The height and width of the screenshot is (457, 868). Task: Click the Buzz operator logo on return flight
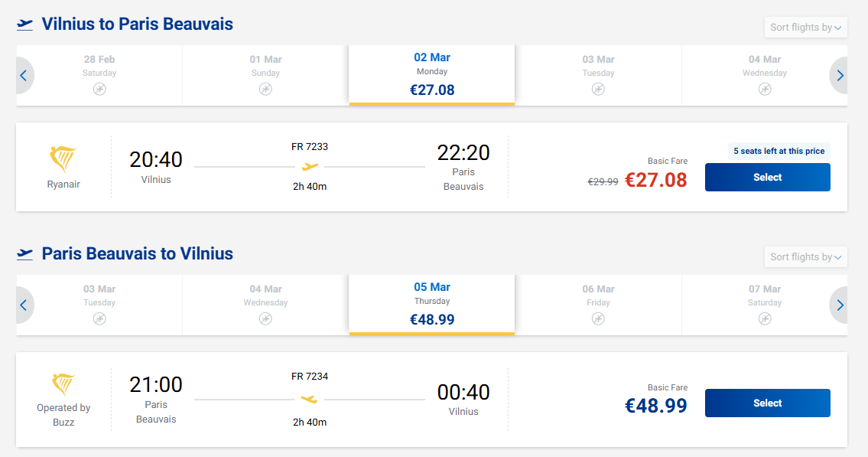click(x=63, y=384)
